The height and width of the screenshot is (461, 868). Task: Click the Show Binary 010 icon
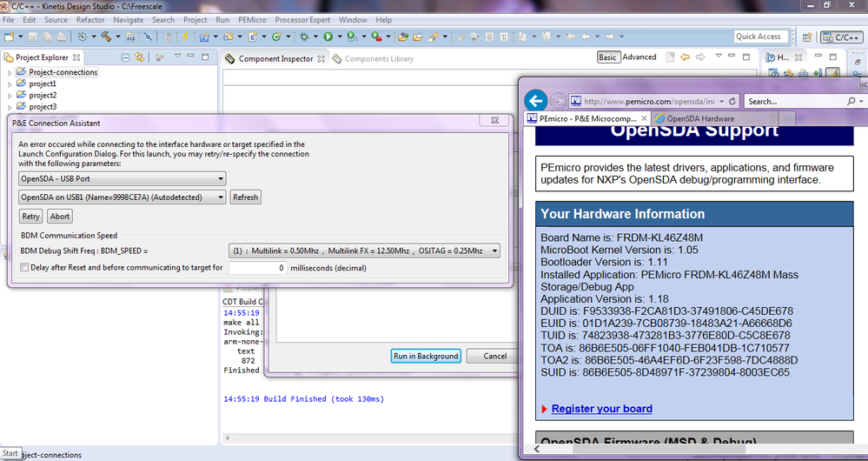pos(130,37)
